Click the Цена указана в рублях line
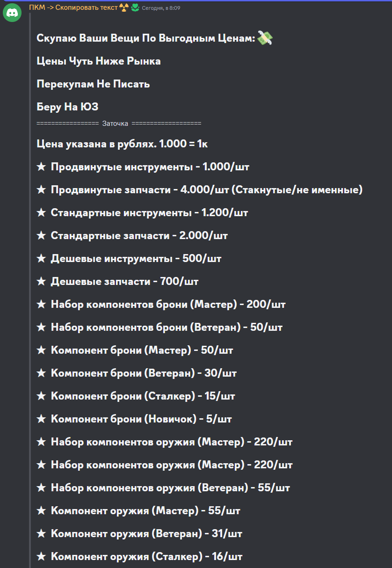Screen dimensions: 392x568 122,144
